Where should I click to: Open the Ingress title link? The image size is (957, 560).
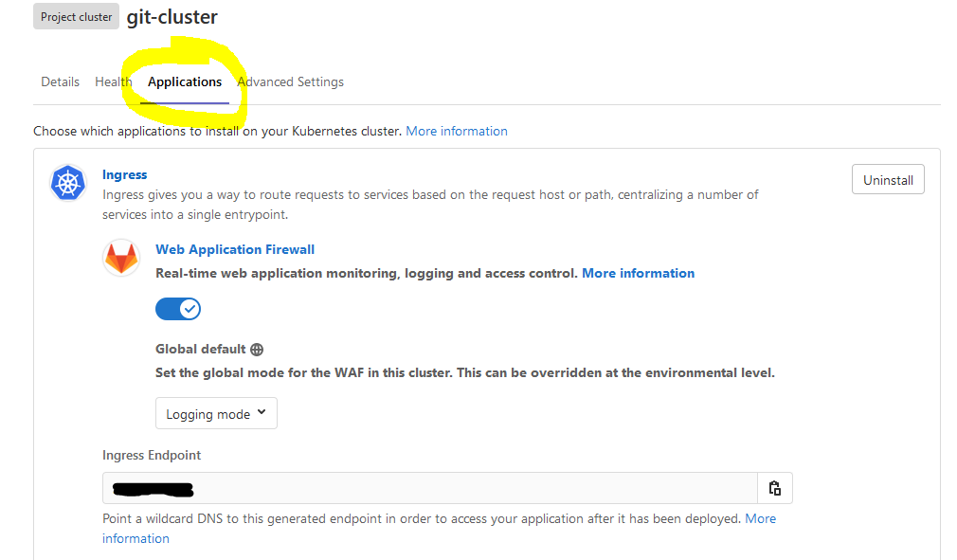pos(124,174)
